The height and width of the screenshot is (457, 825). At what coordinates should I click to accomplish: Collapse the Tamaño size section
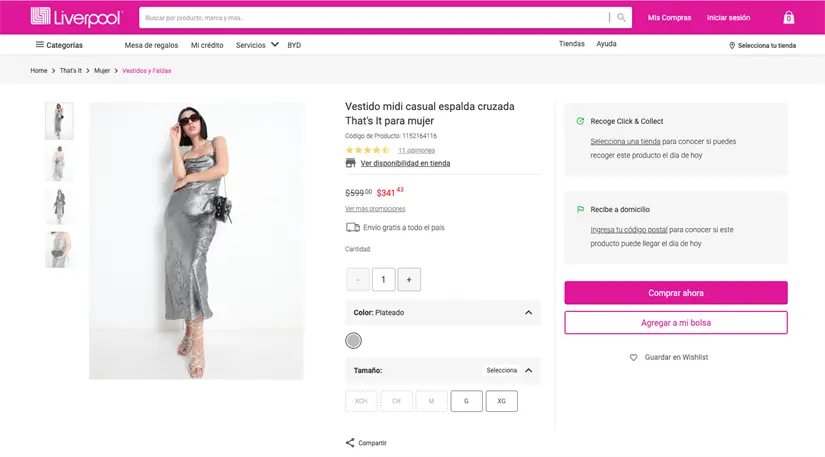[528, 370]
